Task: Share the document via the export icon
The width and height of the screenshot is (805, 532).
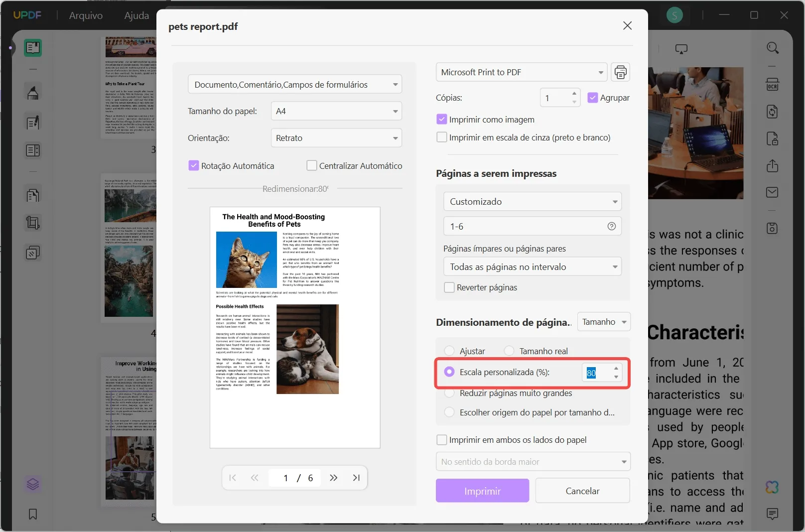Action: (x=773, y=165)
